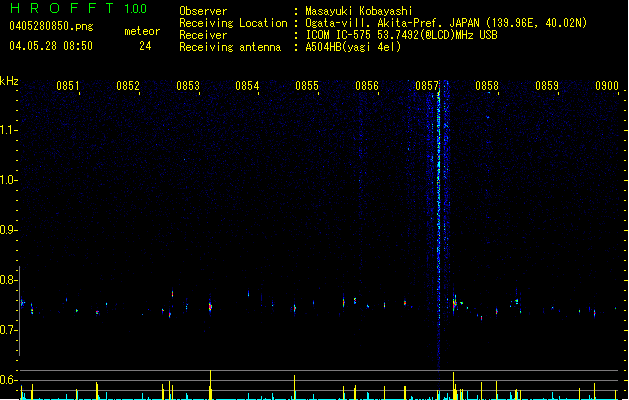Image resolution: width=629 pixels, height=400 pixels.
Task: Click the 0.9 kHz axis label
Action: coord(8,230)
